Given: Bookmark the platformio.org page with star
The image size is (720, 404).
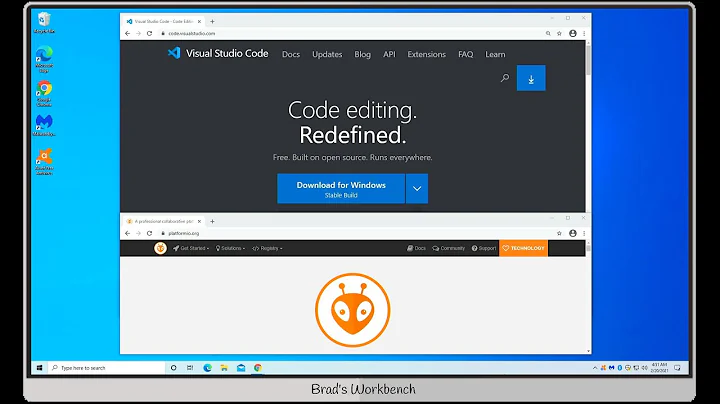Looking at the screenshot, I should tap(559, 233).
